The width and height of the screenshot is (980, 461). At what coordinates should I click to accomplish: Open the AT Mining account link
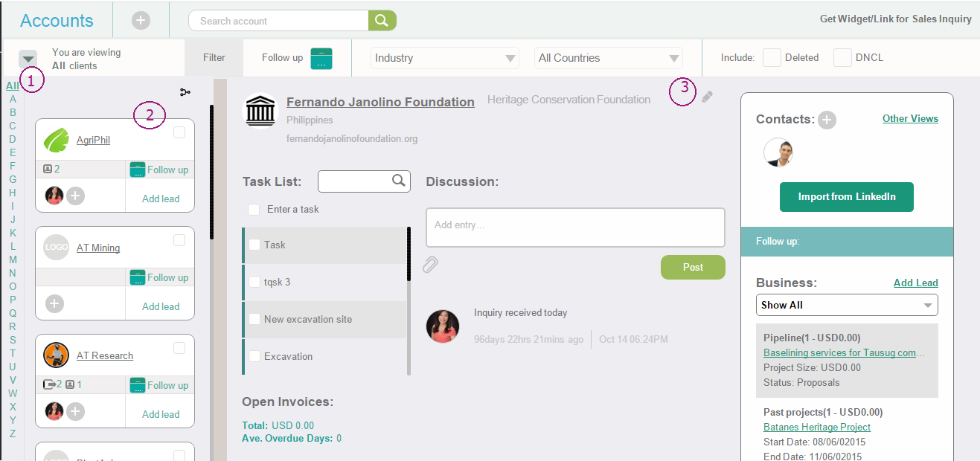pos(98,248)
